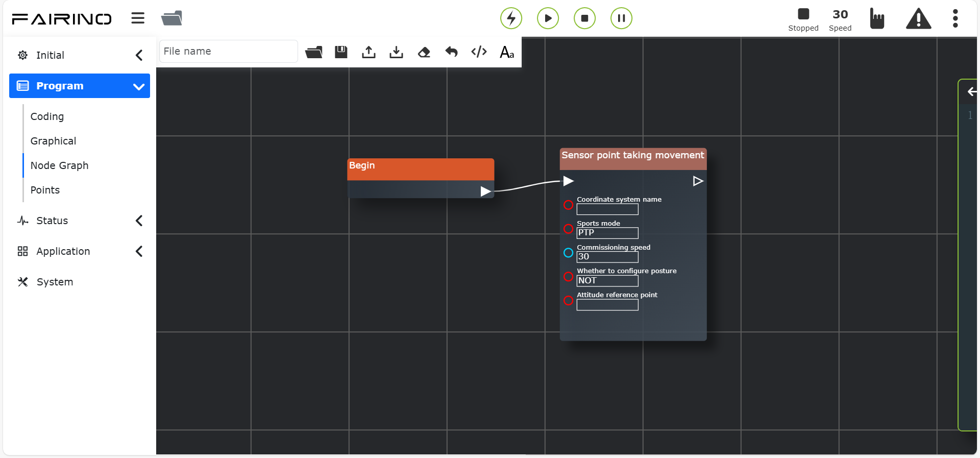Click the font size Aa icon
Image resolution: width=980 pixels, height=458 pixels.
507,52
